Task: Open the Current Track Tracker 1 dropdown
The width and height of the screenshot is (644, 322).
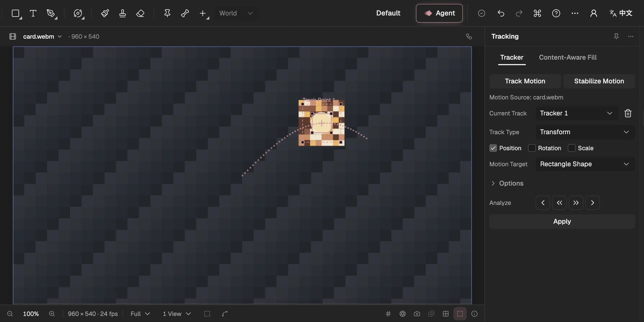Action: (577, 113)
